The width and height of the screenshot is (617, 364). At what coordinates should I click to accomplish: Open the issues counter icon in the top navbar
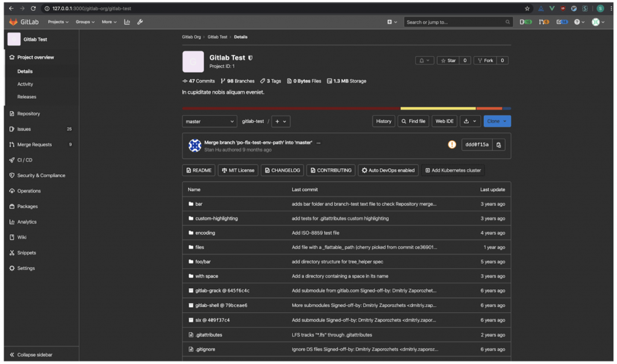coord(525,22)
